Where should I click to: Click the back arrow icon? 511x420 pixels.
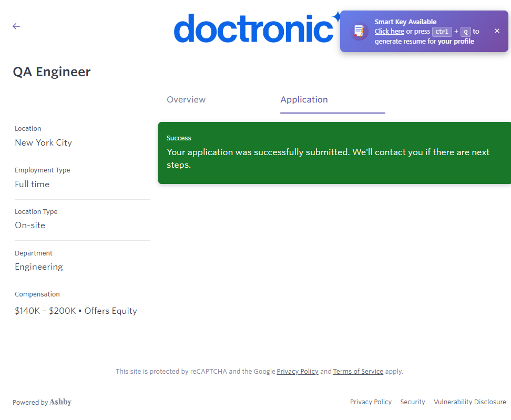click(16, 26)
